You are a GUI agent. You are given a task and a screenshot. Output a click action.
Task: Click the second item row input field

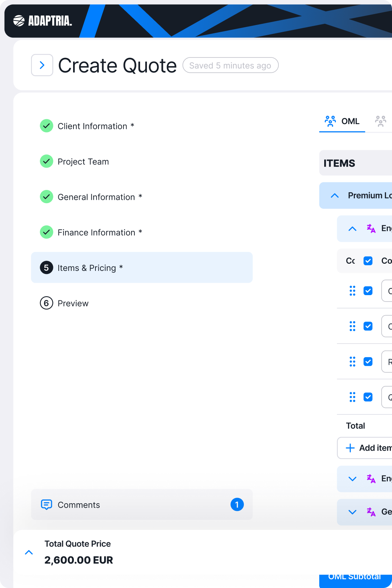click(387, 326)
